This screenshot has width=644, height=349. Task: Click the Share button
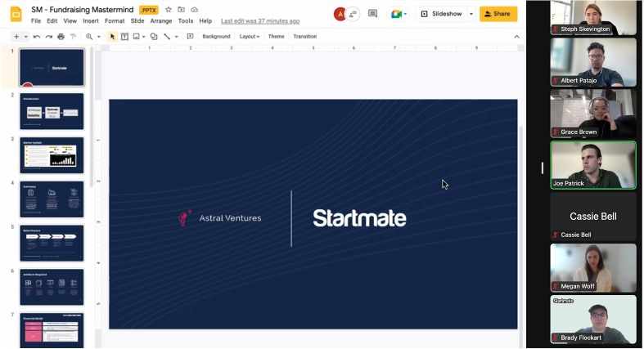tap(498, 14)
